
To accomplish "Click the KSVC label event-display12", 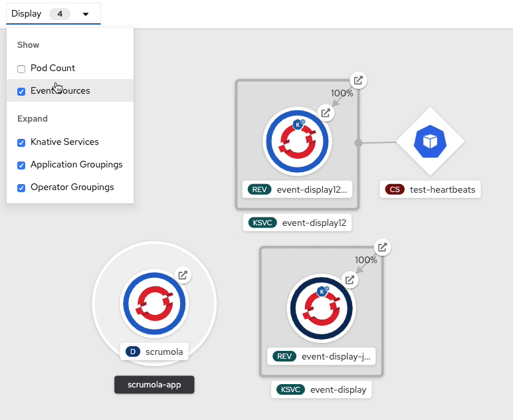I will pos(297,223).
